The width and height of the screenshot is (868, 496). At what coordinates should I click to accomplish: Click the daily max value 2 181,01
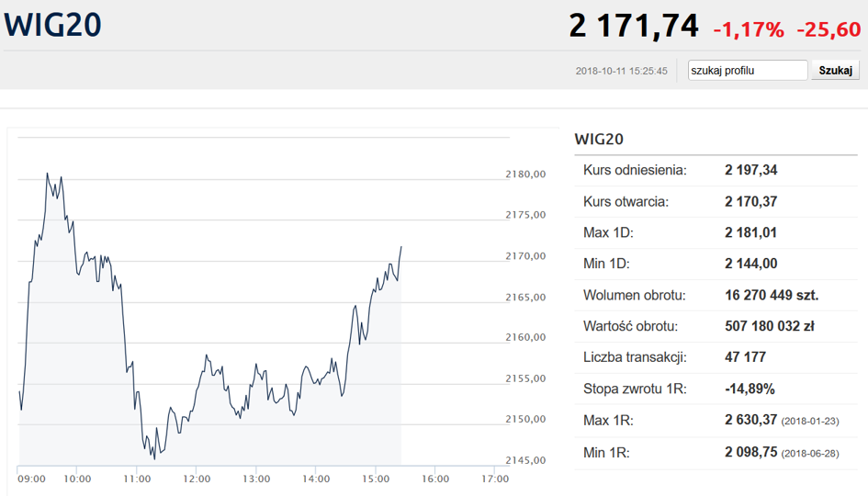[x=750, y=232]
